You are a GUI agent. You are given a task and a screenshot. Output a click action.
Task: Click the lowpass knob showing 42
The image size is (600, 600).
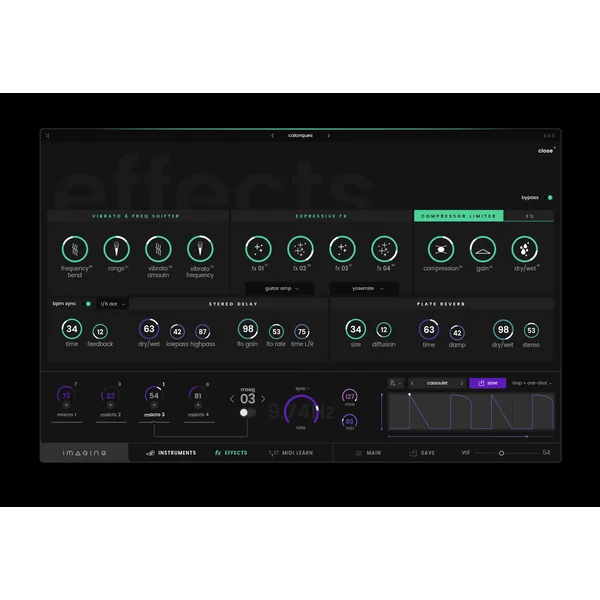tap(177, 332)
